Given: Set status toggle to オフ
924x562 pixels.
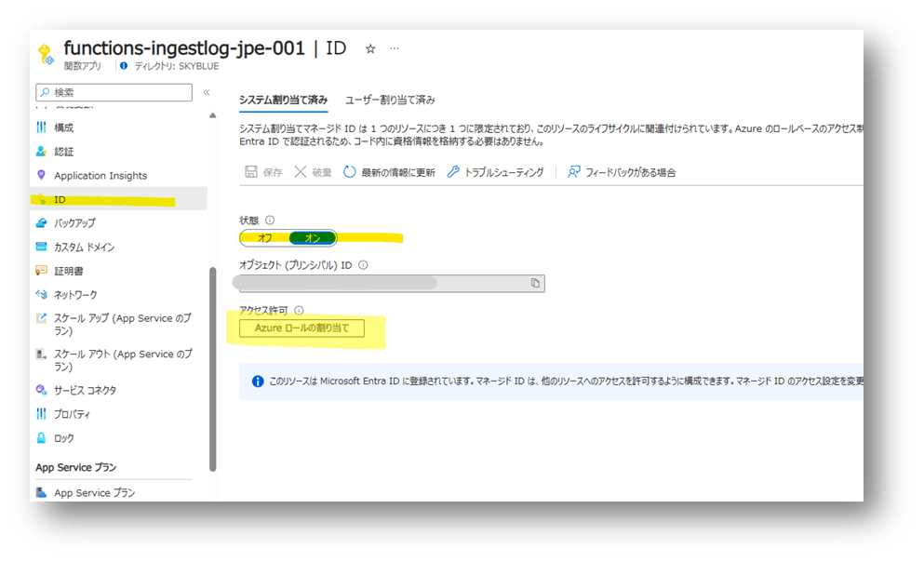Looking at the screenshot, I should 265,238.
